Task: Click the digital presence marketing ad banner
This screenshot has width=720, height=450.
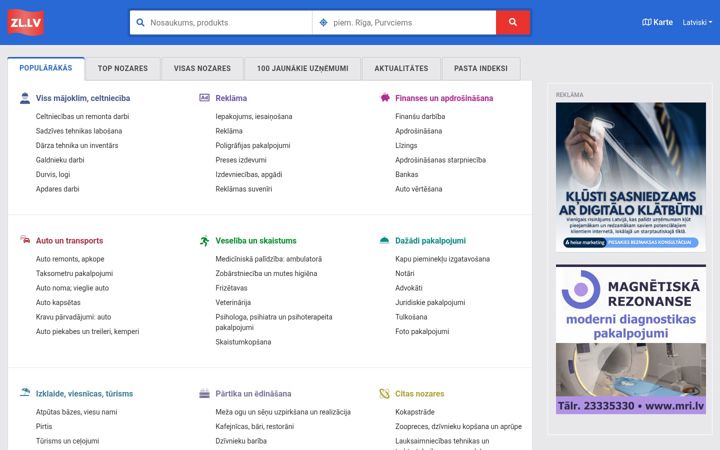Action: 630,177
